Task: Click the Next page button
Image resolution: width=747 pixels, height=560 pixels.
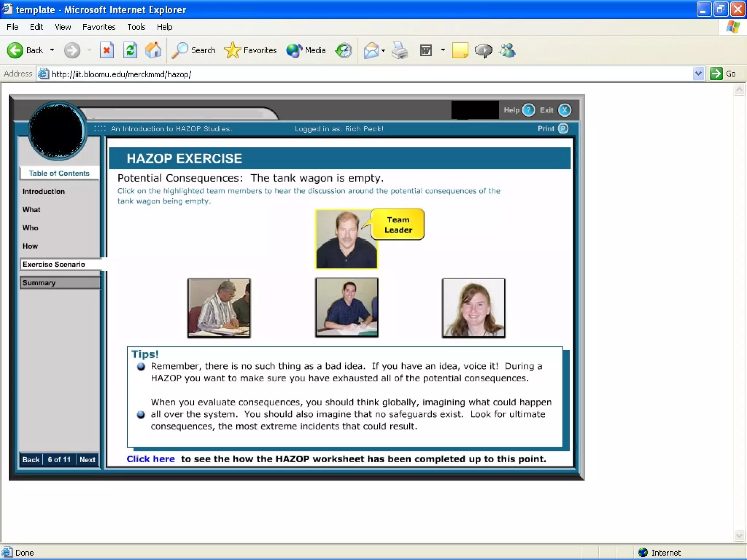Action: coord(87,459)
